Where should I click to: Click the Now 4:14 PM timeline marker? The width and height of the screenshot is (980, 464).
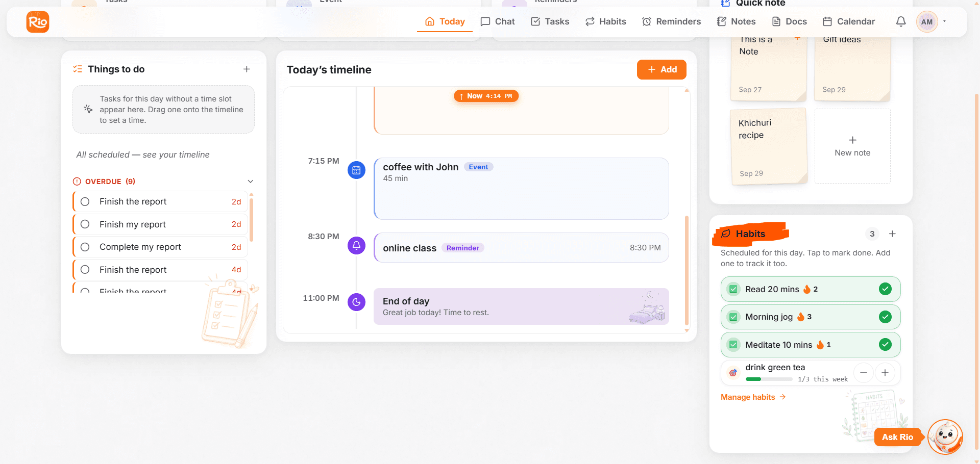pos(486,96)
